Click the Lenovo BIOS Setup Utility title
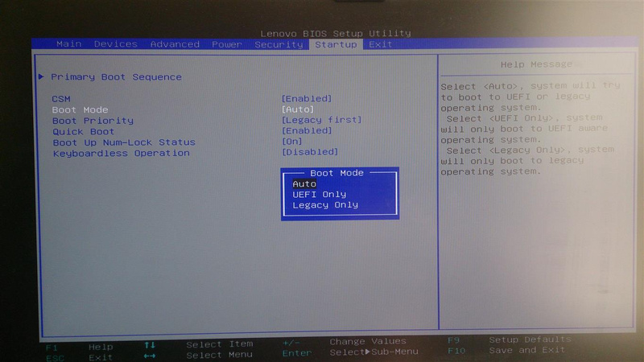 coord(336,33)
